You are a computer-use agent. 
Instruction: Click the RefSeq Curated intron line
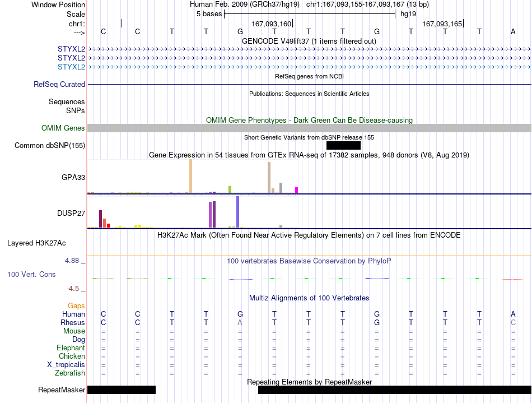310,84
